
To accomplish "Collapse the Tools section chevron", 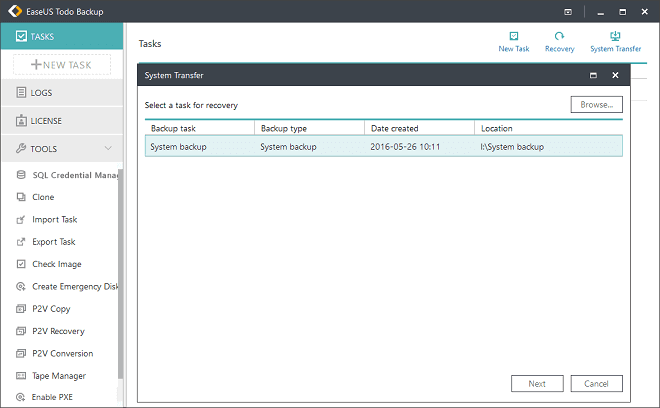I will 108,148.
